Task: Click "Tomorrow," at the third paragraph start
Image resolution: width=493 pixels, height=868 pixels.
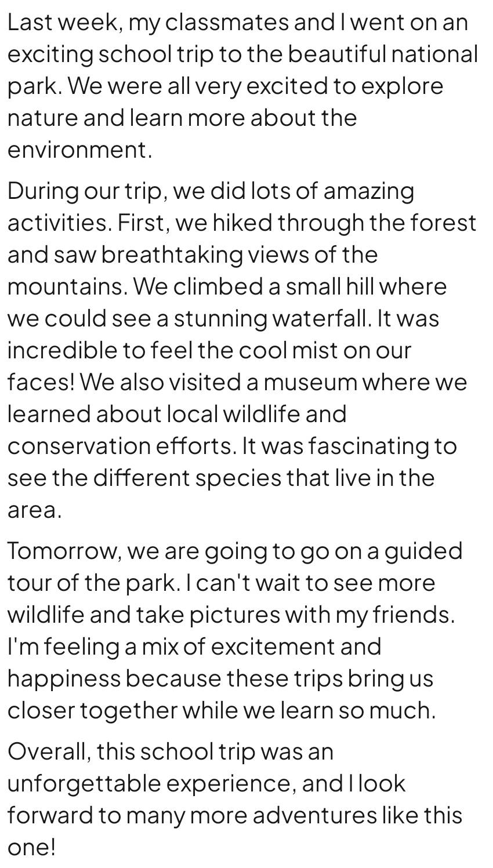Action: pos(64,550)
